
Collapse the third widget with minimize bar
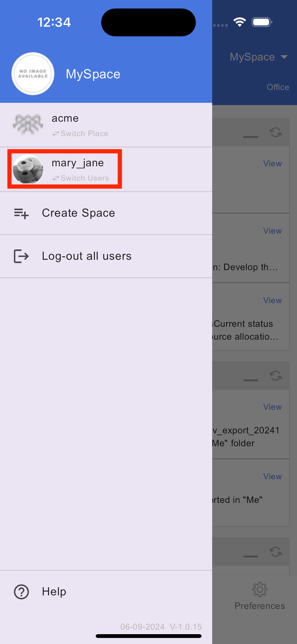point(250,556)
